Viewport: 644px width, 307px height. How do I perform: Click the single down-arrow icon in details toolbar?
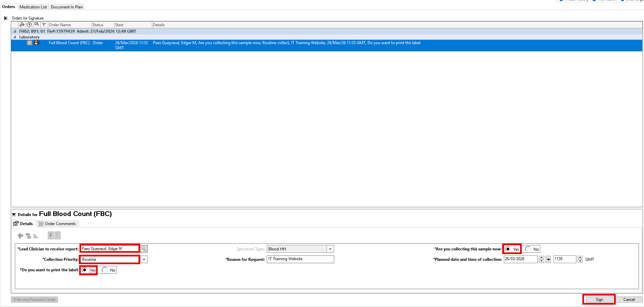click(x=51, y=236)
